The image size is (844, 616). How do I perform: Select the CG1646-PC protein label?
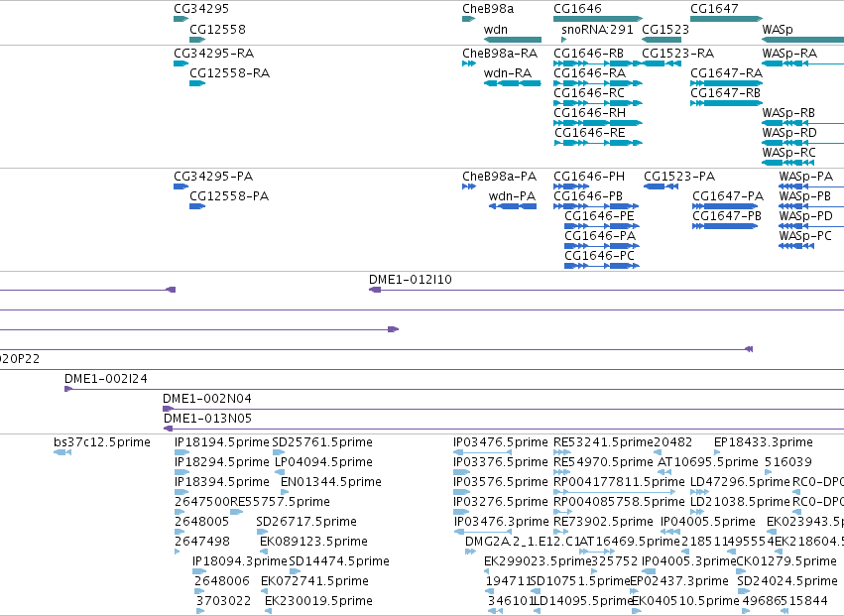coord(599,256)
